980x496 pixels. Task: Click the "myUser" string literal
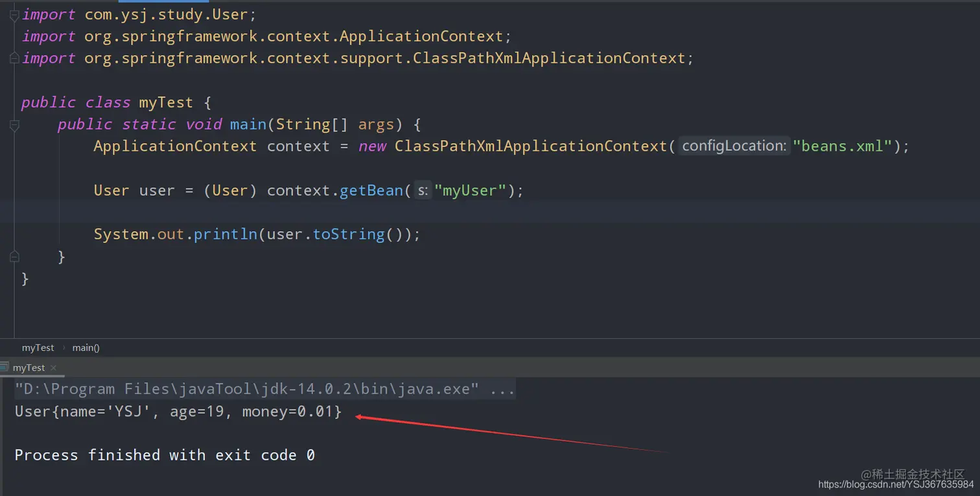click(471, 190)
